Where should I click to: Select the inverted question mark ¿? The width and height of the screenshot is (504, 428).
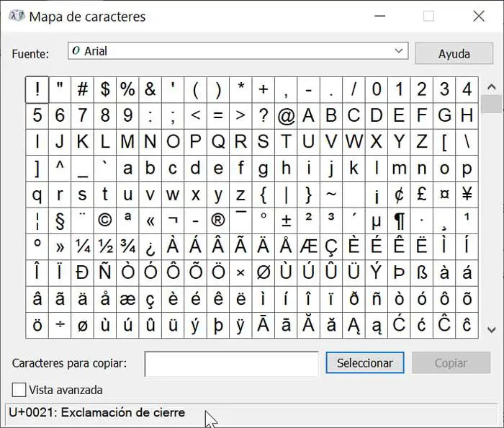(150, 247)
